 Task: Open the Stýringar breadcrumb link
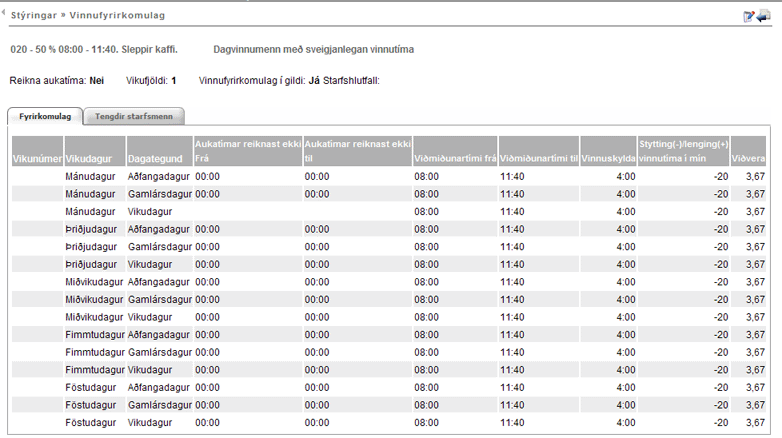pos(34,15)
